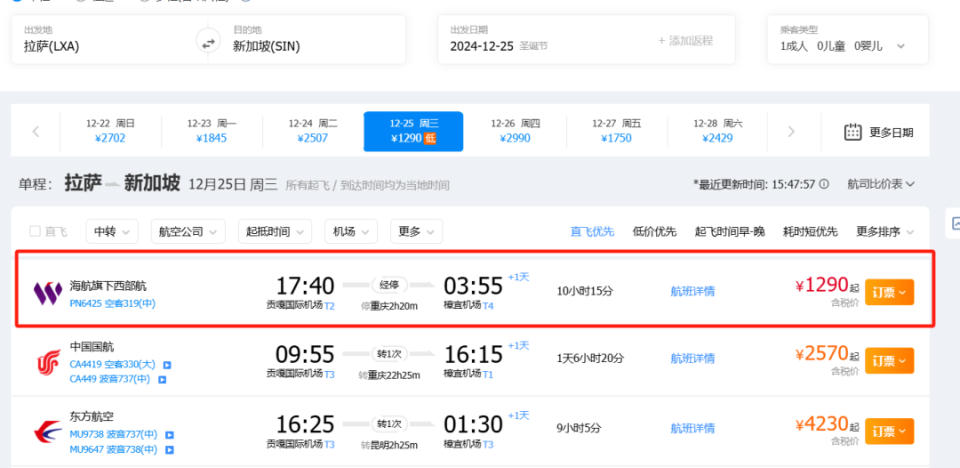The width and height of the screenshot is (960, 468).
Task: Click 添加返程 to add return trip
Action: pyautogui.click(x=685, y=40)
